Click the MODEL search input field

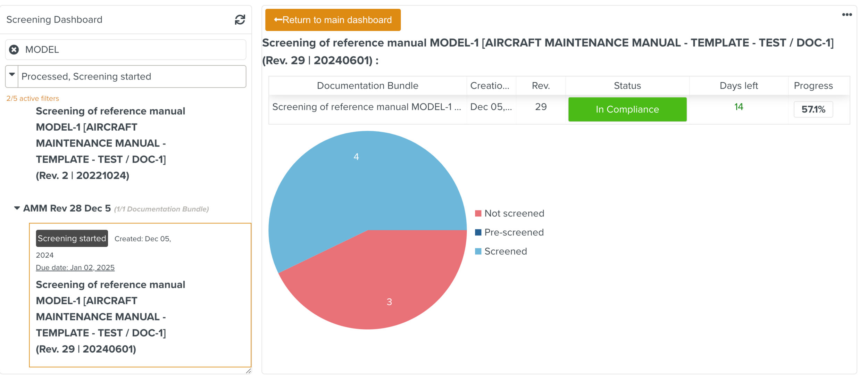tap(132, 50)
